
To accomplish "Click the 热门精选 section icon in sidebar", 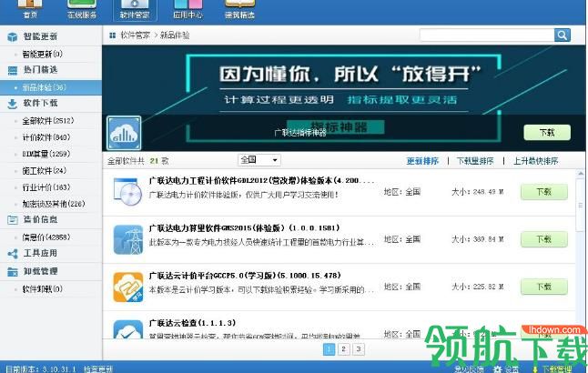I will 13,70.
